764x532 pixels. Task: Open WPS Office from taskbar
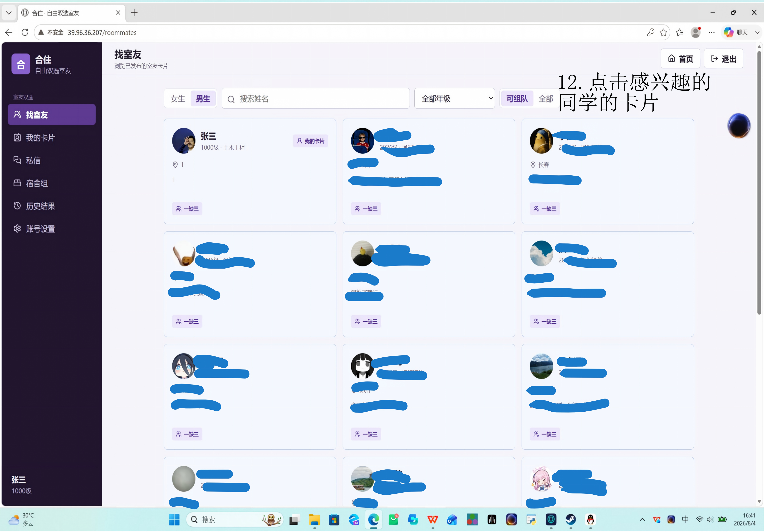[x=433, y=519]
